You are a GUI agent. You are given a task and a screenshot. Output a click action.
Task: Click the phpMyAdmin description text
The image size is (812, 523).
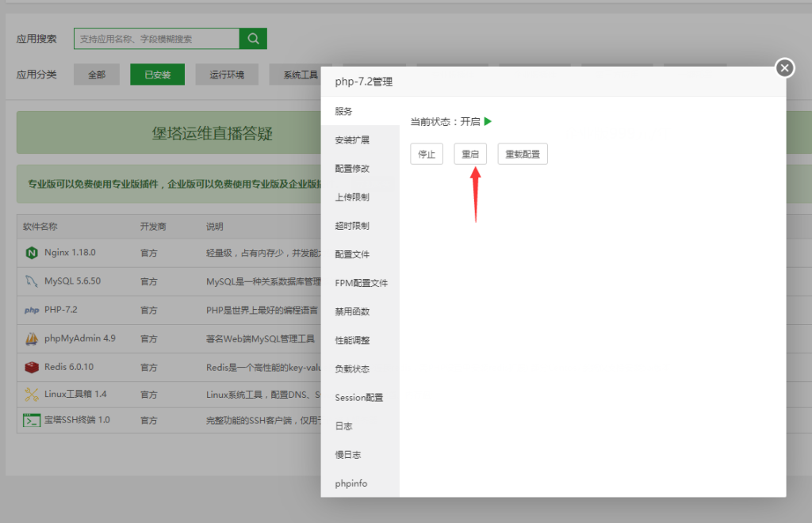pyautogui.click(x=260, y=339)
